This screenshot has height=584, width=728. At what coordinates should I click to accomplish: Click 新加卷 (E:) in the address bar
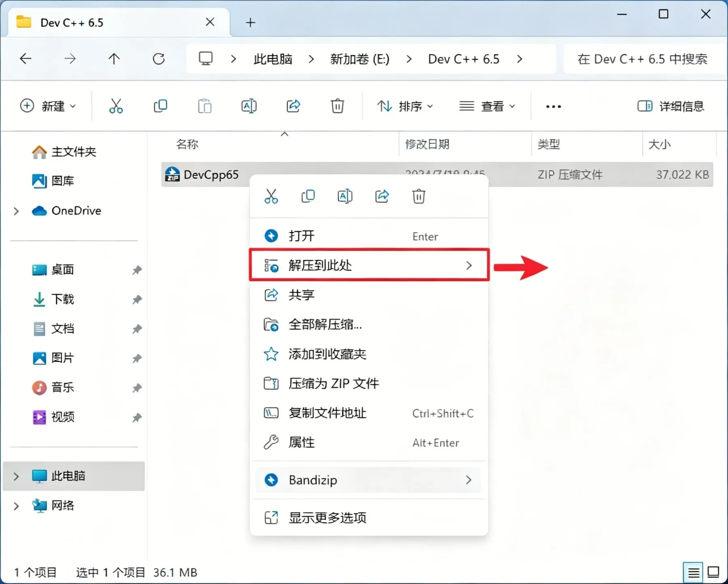coord(360,59)
